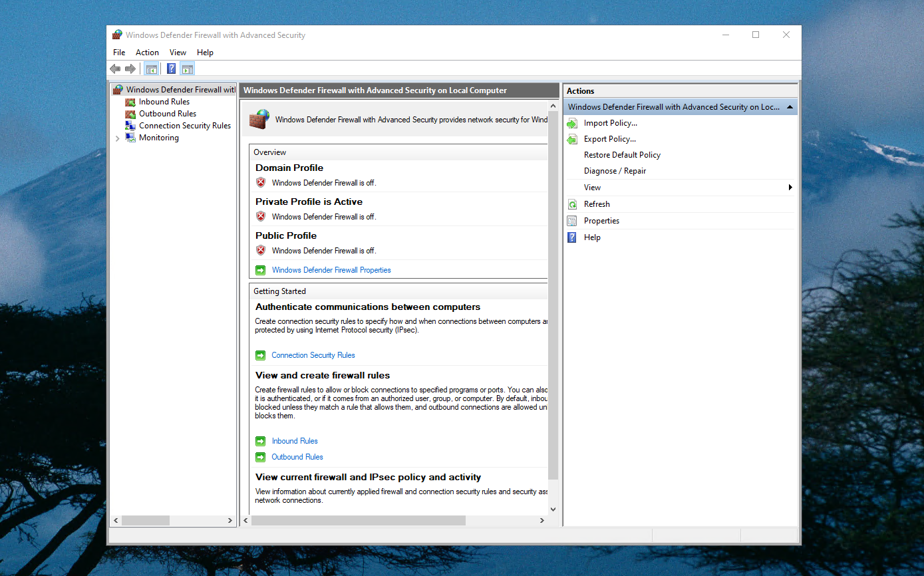Click the center pane scroll down arrow
Viewport: 924px width, 576px height.
[553, 509]
